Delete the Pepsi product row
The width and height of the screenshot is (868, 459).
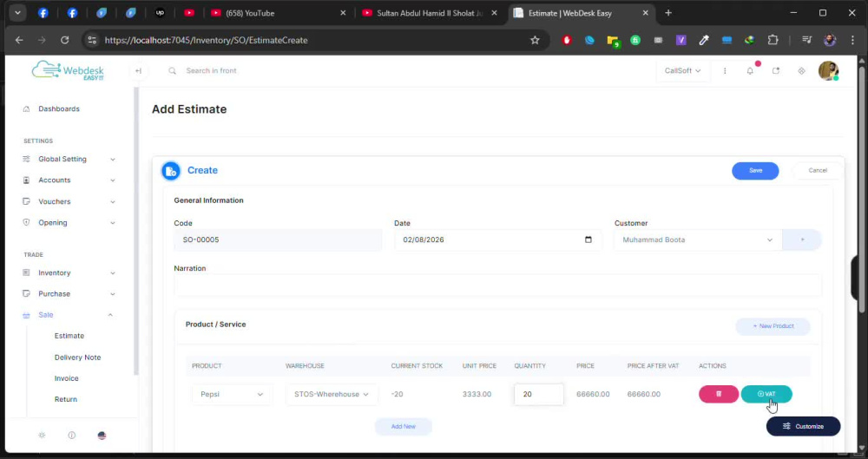719,394
